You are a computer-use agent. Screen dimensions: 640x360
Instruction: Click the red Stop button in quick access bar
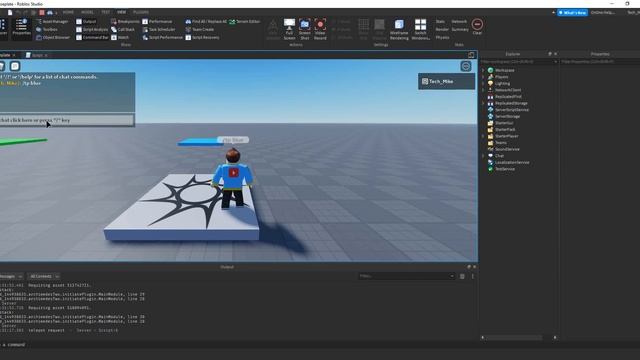click(42, 13)
